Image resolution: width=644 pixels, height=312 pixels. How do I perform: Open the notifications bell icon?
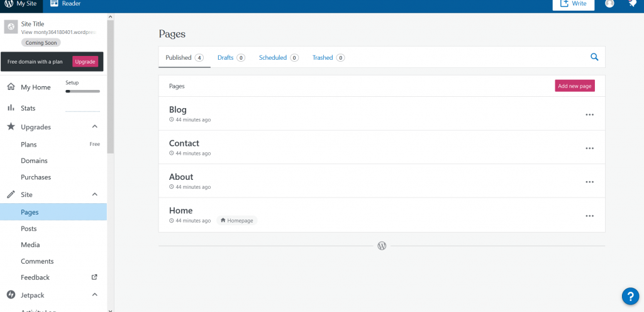[x=633, y=3]
